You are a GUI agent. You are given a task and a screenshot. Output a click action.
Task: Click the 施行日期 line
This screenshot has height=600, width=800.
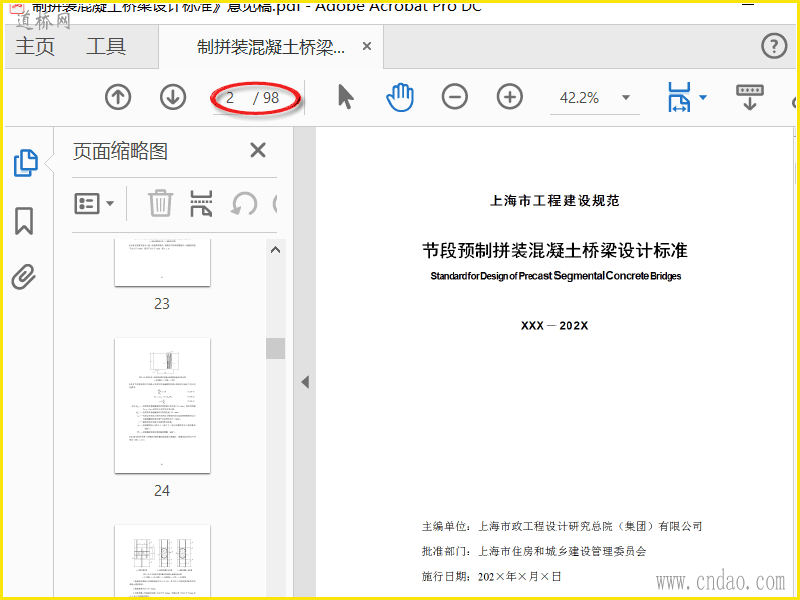[x=491, y=577]
